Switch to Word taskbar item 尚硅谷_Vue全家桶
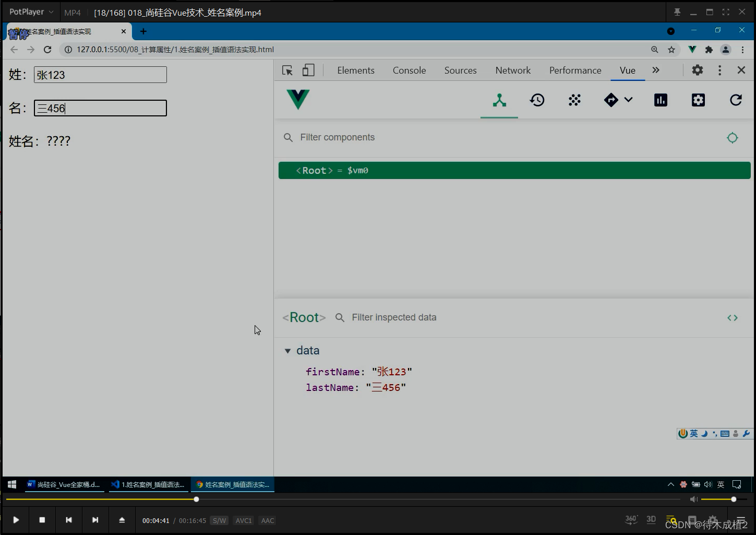Image resolution: width=756 pixels, height=535 pixels. point(64,484)
